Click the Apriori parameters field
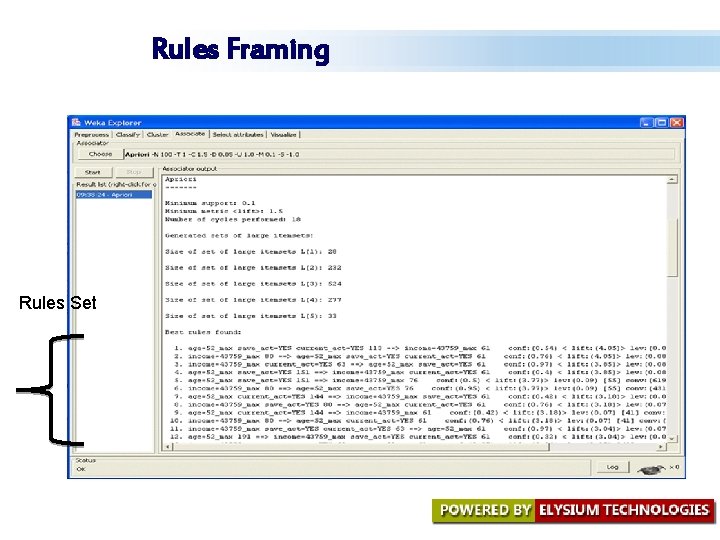The image size is (720, 540). 399,154
